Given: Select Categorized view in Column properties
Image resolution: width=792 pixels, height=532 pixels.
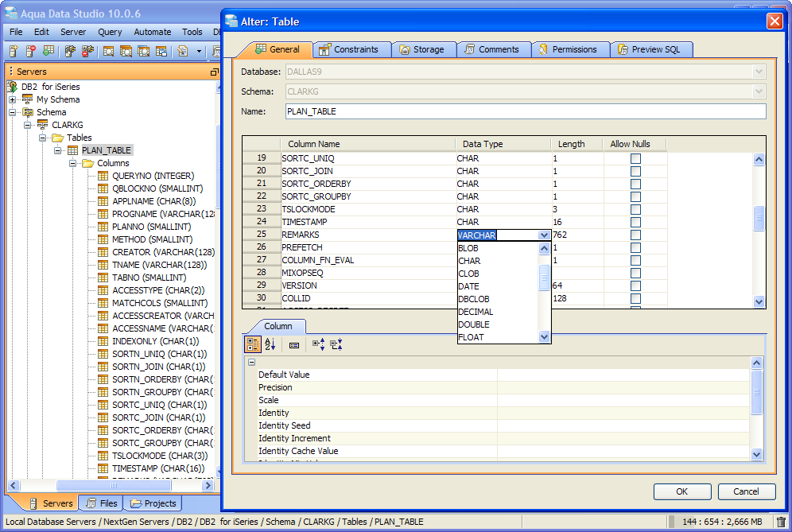Looking at the screenshot, I should coord(253,344).
